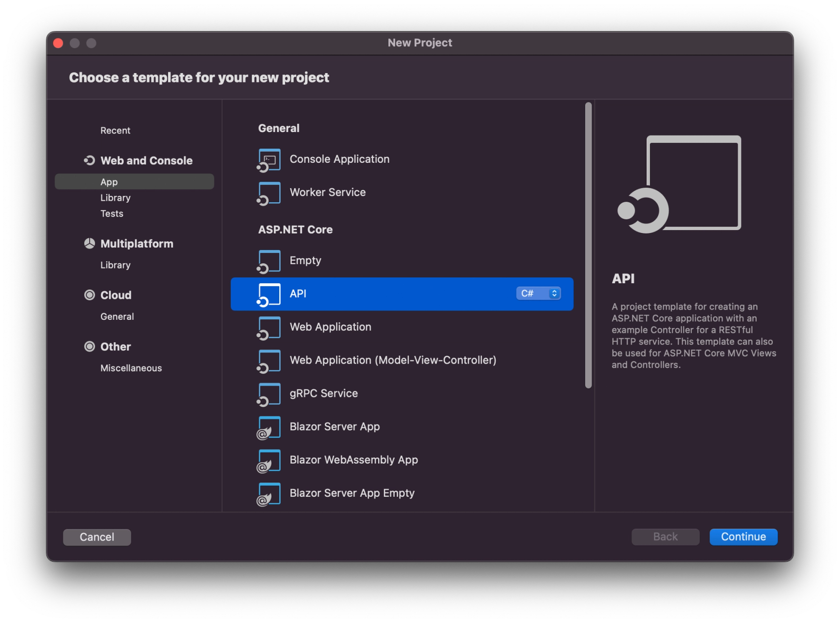Viewport: 840px width, 623px height.
Task: Click the Multiplatform category icon
Action: 89,243
